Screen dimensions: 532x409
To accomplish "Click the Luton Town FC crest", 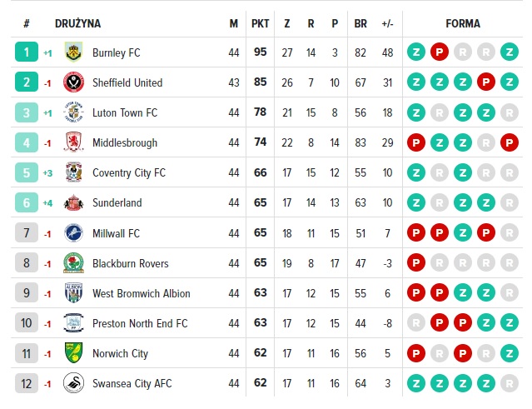I will pyautogui.click(x=73, y=112).
